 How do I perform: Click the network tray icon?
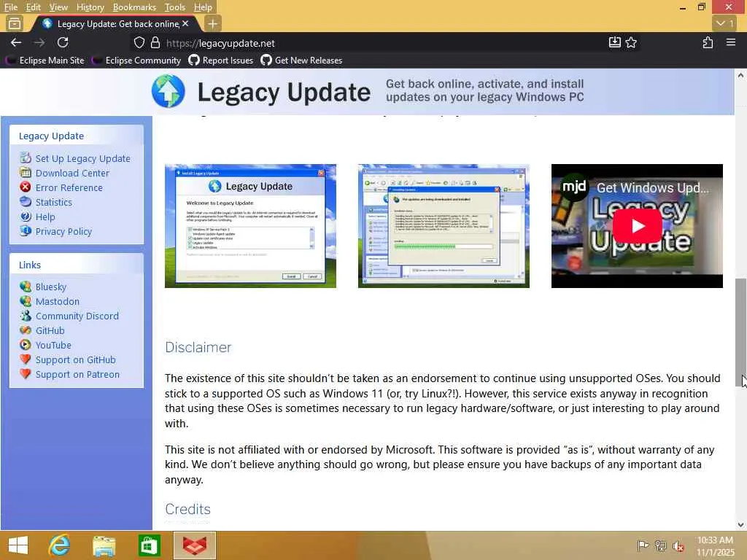(x=660, y=545)
